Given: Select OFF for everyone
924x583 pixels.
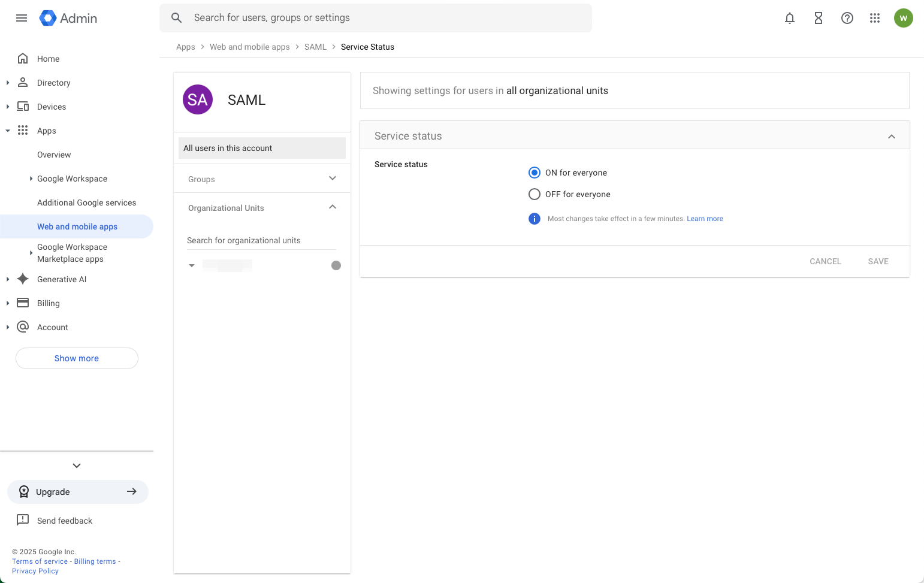Looking at the screenshot, I should pyautogui.click(x=534, y=194).
